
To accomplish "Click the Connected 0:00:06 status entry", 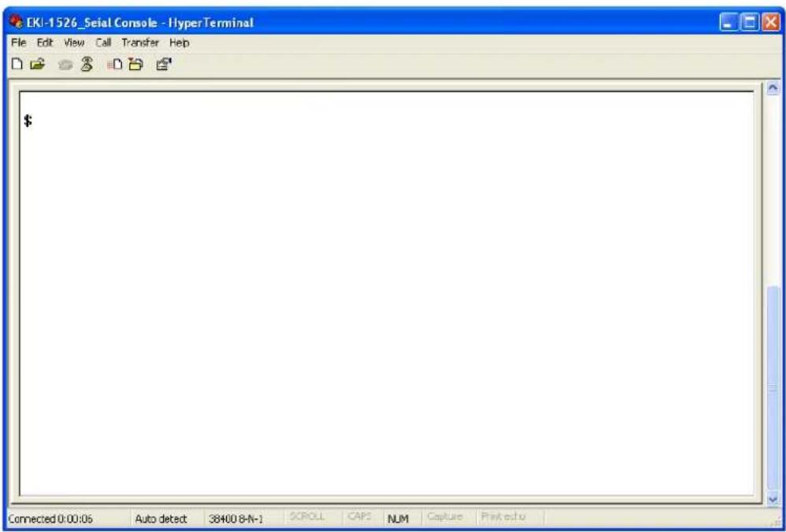I will (50, 519).
